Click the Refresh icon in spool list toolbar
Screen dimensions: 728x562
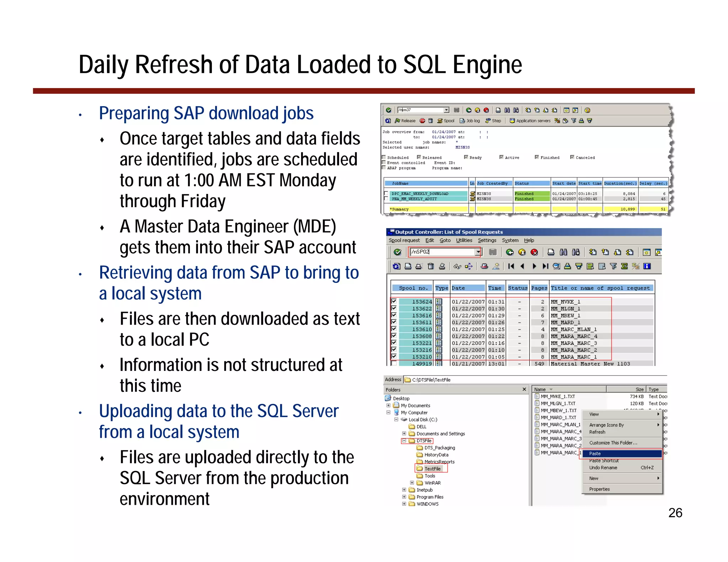[x=397, y=266]
